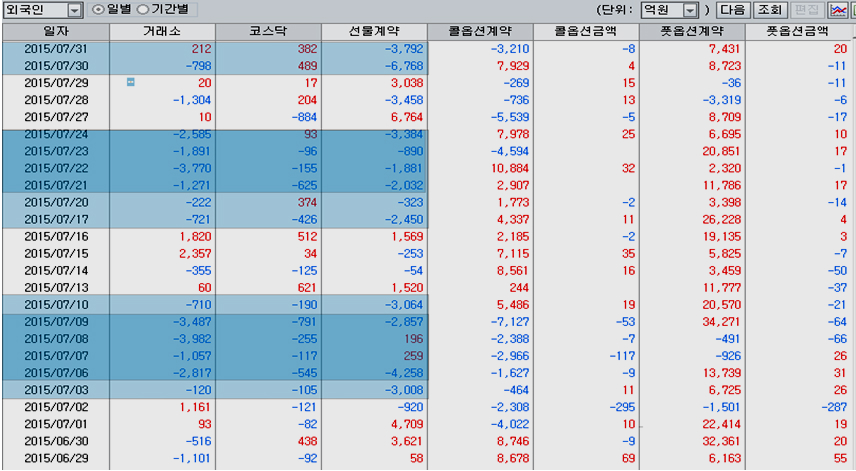Screen dimensions: 856x471
Task: Click the 콜옵션금액 column header
Action: click(x=586, y=31)
